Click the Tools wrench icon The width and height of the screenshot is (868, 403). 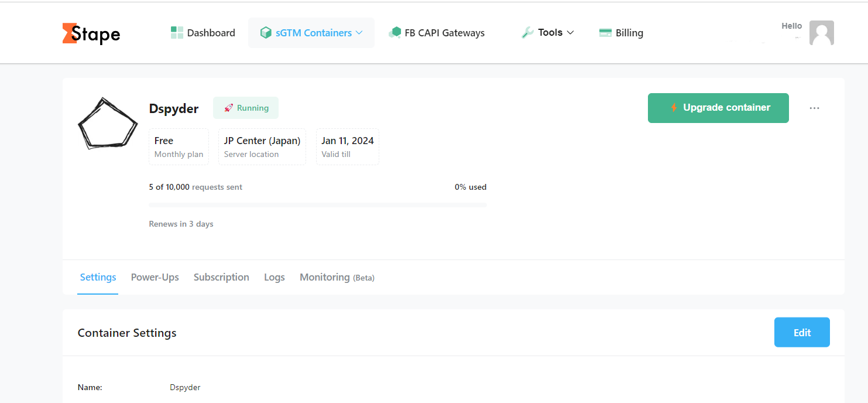click(x=527, y=33)
